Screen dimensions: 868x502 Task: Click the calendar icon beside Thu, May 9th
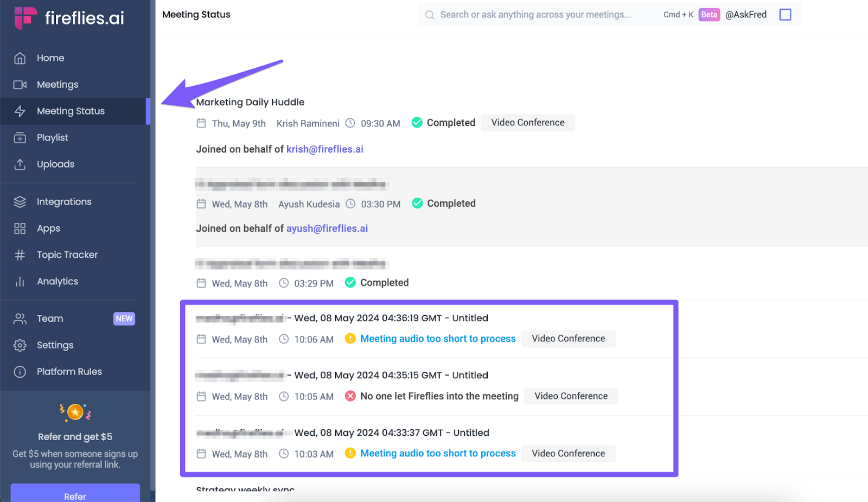tap(201, 123)
